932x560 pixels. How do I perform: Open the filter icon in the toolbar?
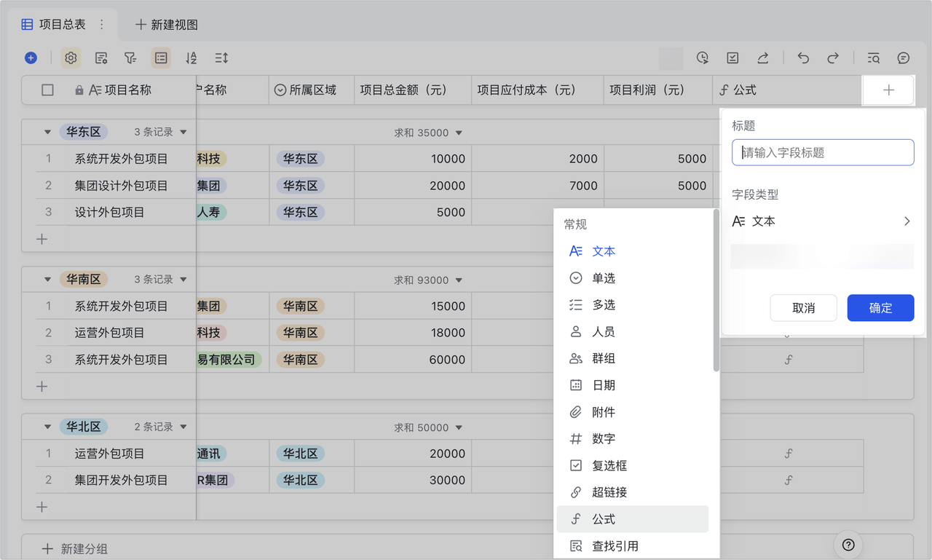(x=131, y=58)
